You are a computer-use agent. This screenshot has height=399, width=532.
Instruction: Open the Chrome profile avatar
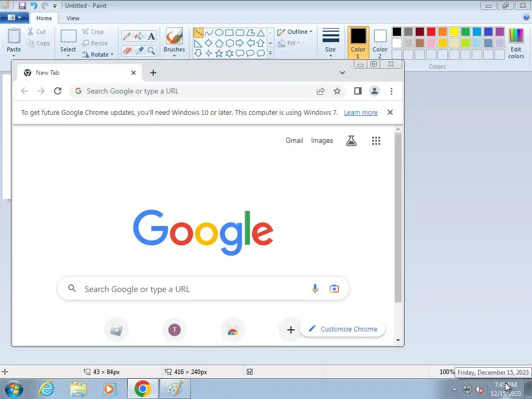(x=375, y=91)
